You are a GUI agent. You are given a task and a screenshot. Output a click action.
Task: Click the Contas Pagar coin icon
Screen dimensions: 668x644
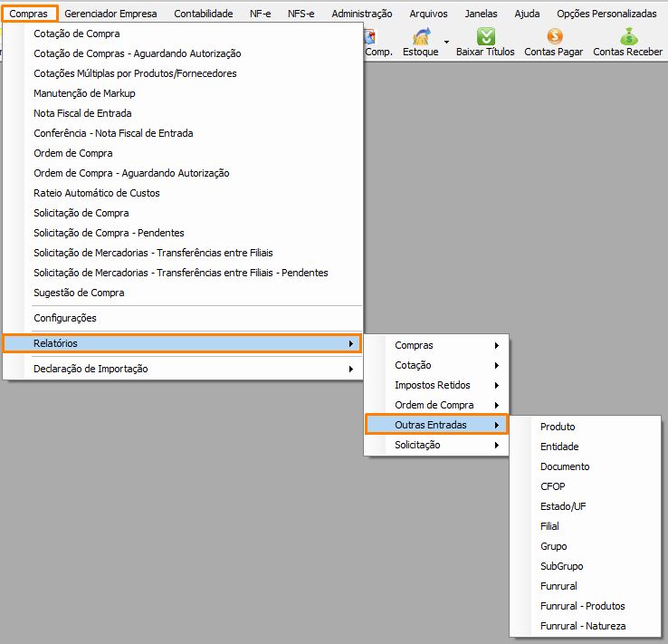pyautogui.click(x=554, y=37)
